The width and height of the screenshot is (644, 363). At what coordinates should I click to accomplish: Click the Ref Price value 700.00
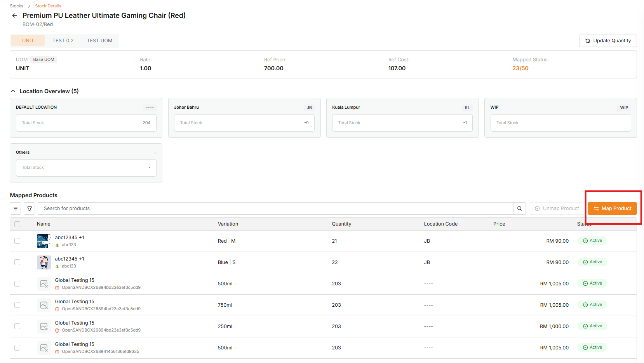pyautogui.click(x=274, y=68)
